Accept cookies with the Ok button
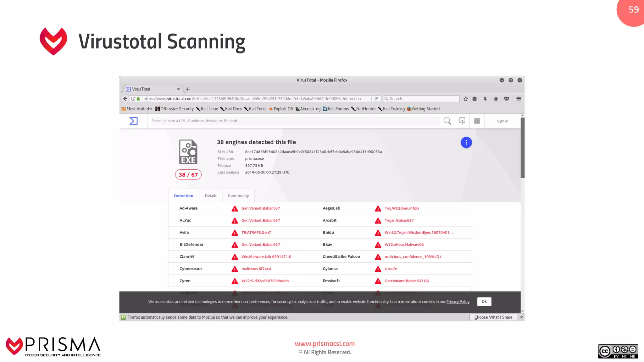 click(x=484, y=302)
